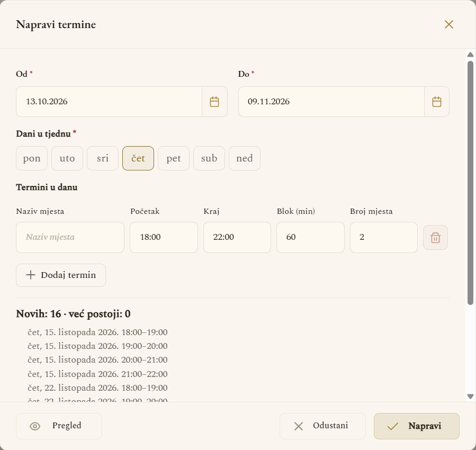Focus the Naziv mjesta text field
Image resolution: width=476 pixels, height=450 pixels.
70,237
